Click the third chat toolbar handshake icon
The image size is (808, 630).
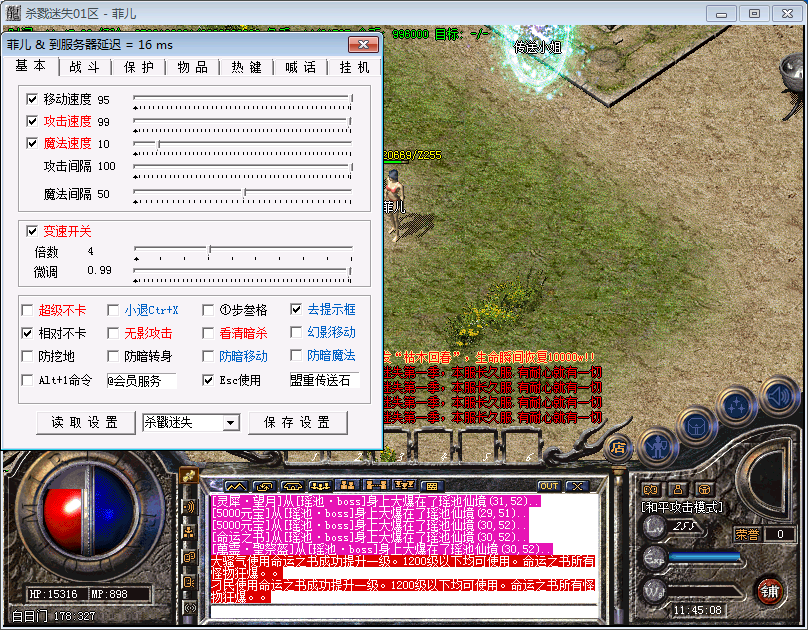coord(292,486)
